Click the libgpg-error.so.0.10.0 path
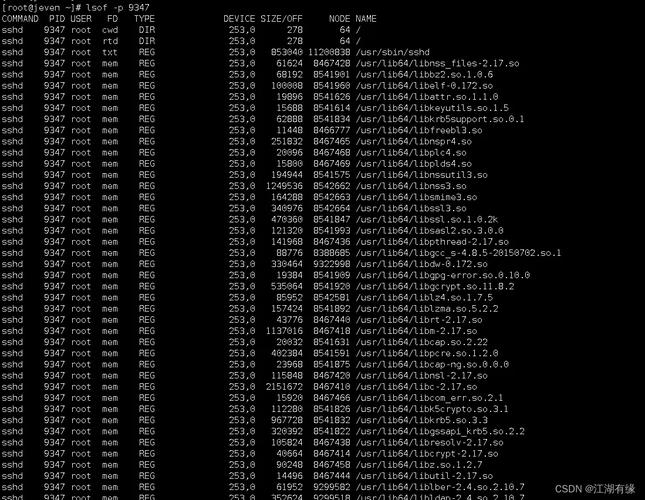Image resolution: width=645 pixels, height=500 pixels. click(x=443, y=275)
